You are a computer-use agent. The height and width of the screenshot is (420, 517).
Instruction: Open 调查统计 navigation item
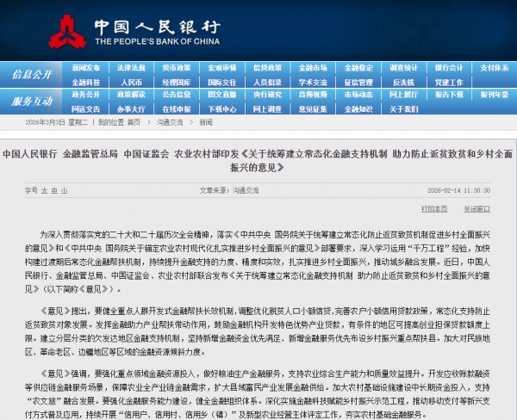tap(403, 68)
